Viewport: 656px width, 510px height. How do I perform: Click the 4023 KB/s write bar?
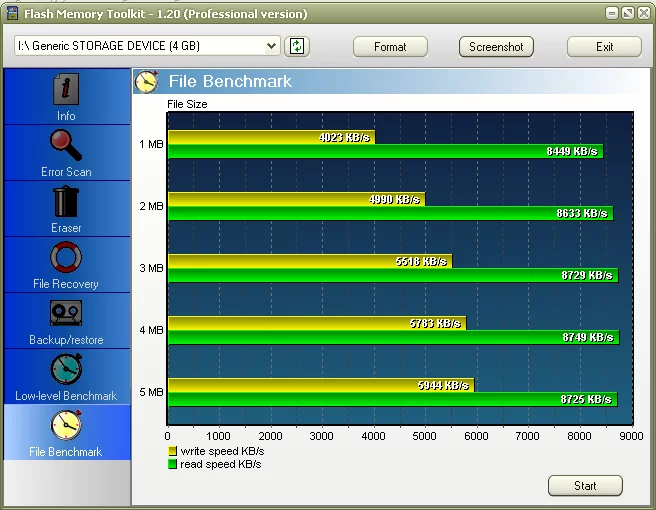point(272,137)
